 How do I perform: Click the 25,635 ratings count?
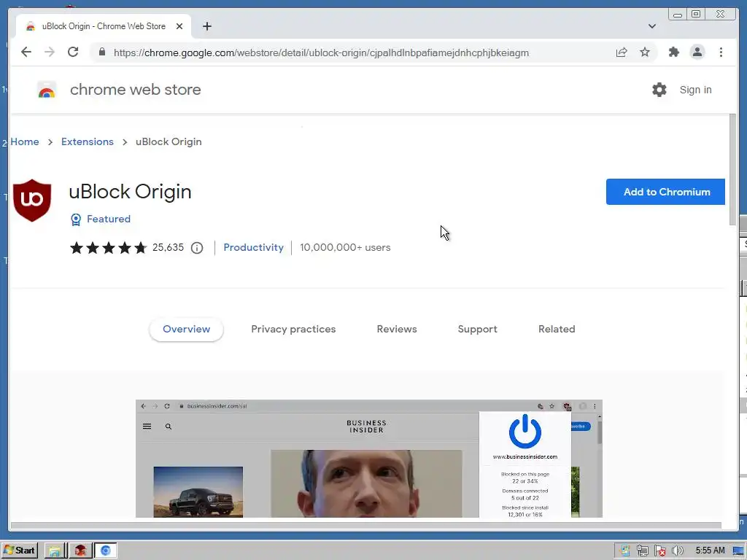pos(169,248)
